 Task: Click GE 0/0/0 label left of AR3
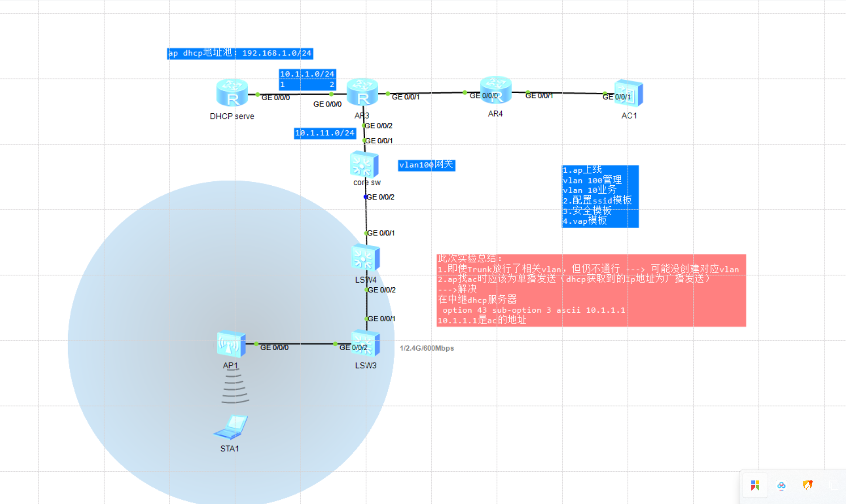click(x=327, y=104)
